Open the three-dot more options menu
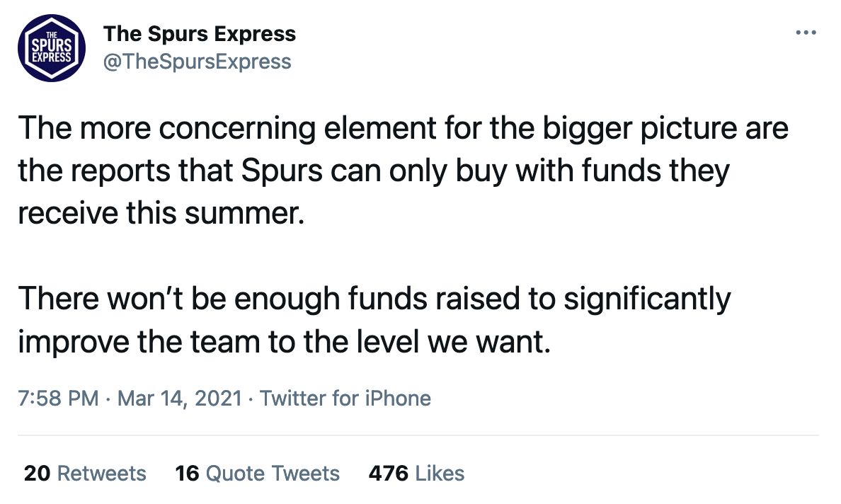This screenshot has width=841, height=504. [806, 33]
